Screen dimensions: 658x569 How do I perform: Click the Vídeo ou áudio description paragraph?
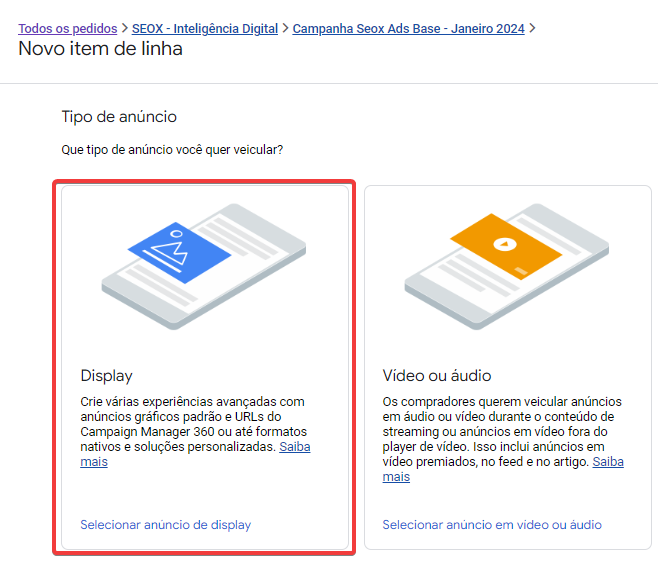click(x=503, y=439)
